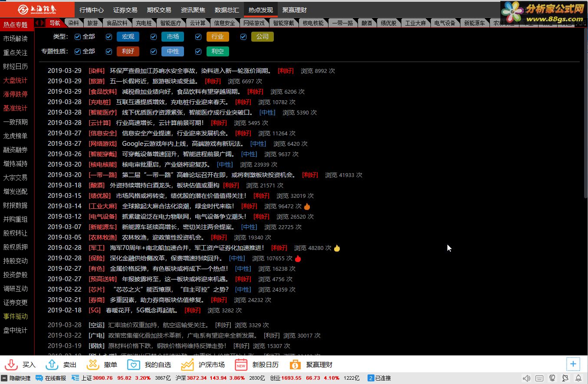
Task: Click the blue 宏观 color tag
Action: click(x=128, y=37)
